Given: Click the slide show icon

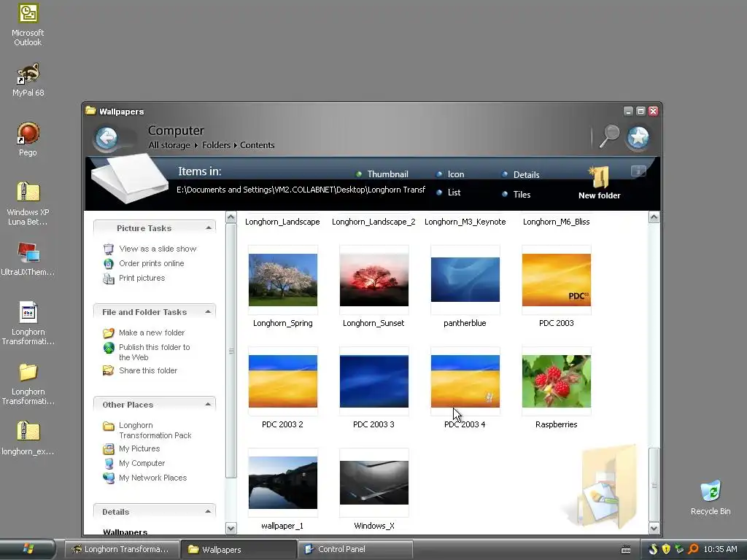Looking at the screenshot, I should pos(109,249).
